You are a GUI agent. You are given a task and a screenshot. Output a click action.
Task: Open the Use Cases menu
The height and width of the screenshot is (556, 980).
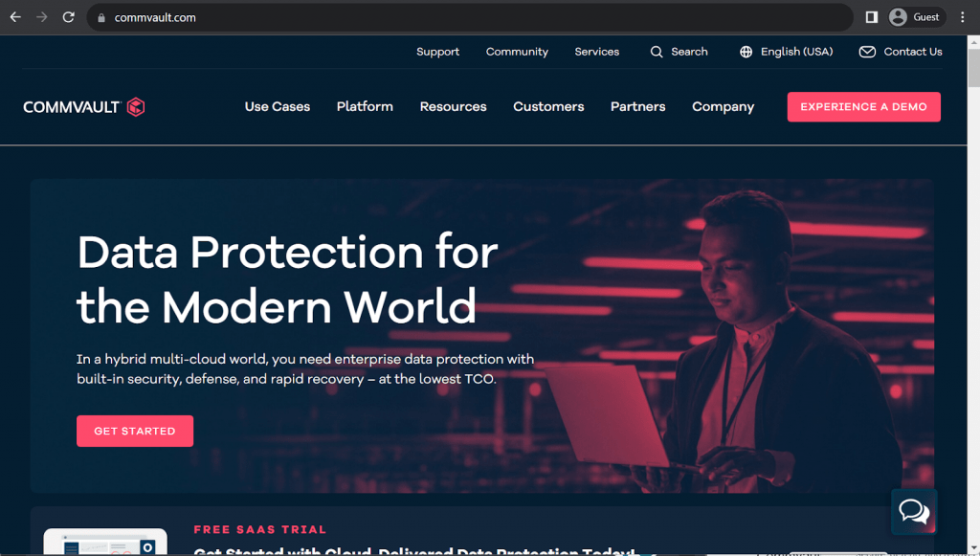click(278, 107)
